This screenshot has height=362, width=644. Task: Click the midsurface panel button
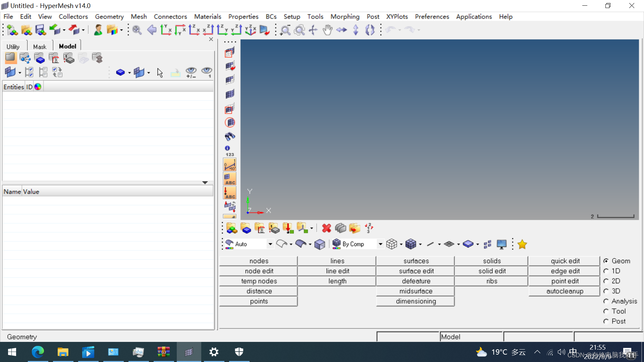[416, 291]
